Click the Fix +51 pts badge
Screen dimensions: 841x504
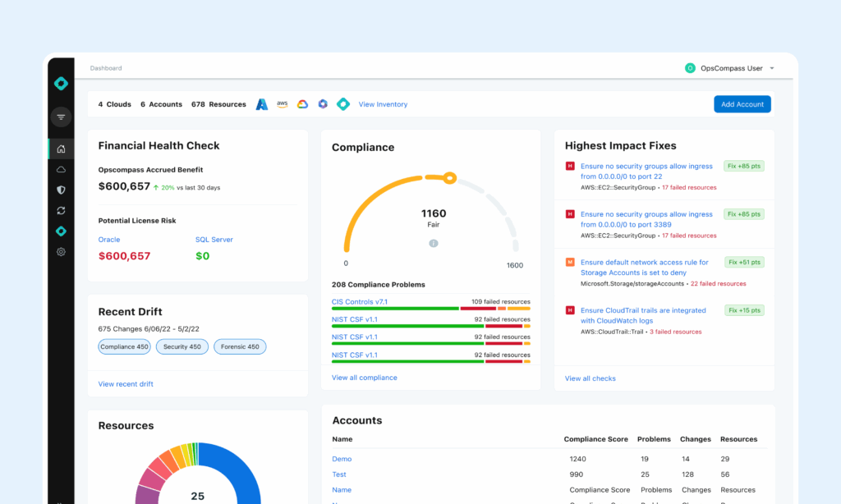(x=744, y=262)
